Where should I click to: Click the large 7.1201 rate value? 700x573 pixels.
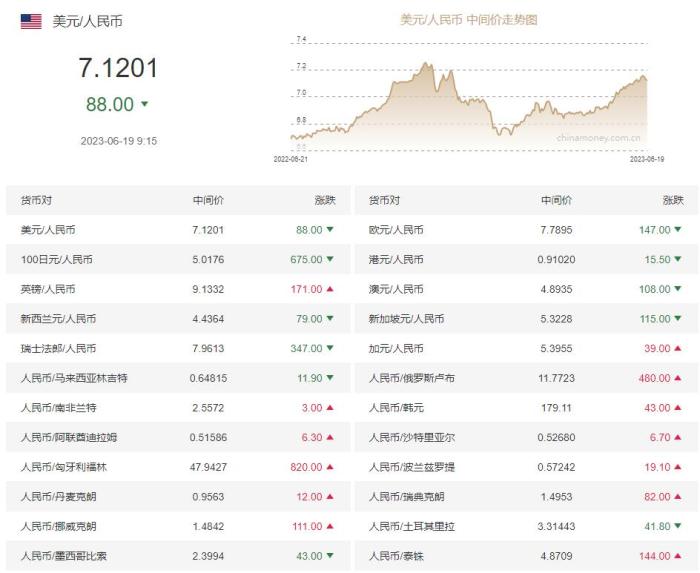coord(118,68)
